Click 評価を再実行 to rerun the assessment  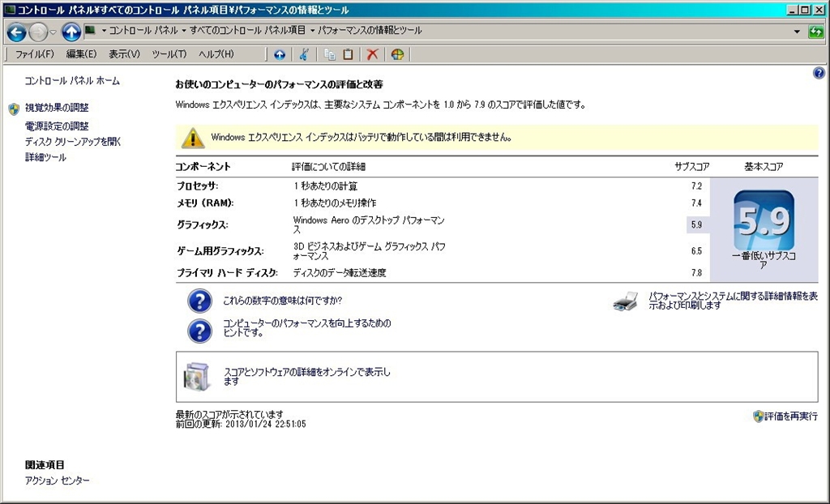point(791,416)
